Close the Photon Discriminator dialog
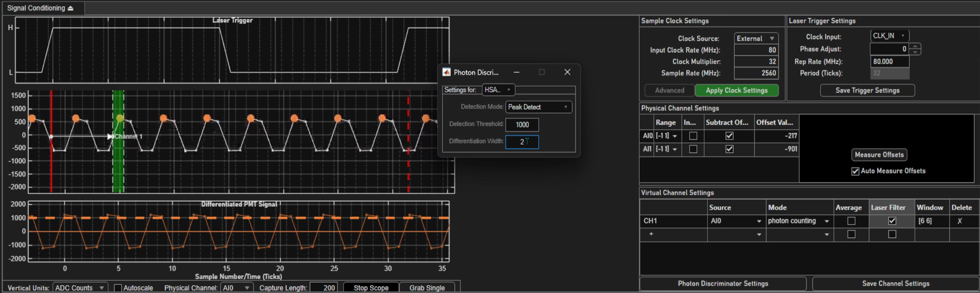Viewport: 980px width, 293px height. point(567,72)
